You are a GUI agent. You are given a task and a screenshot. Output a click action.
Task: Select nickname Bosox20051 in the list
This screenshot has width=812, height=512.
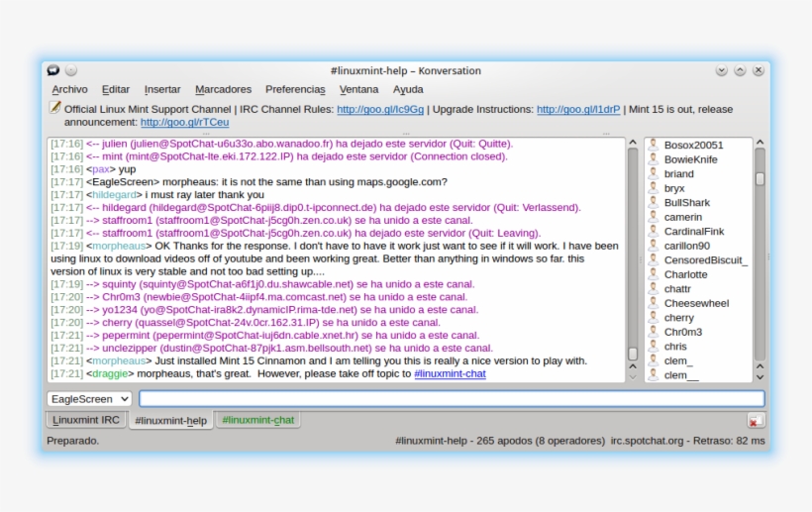693,145
